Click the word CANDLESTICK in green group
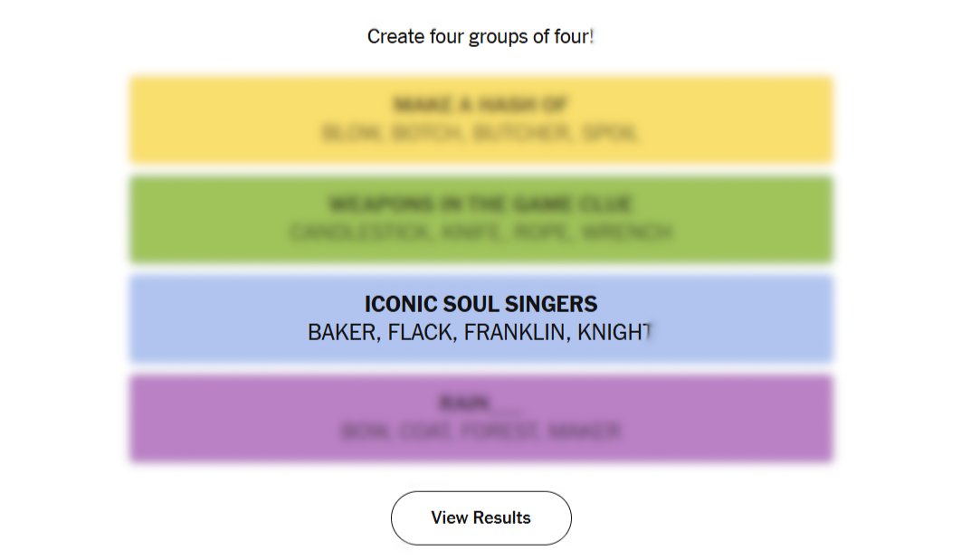 click(x=362, y=233)
